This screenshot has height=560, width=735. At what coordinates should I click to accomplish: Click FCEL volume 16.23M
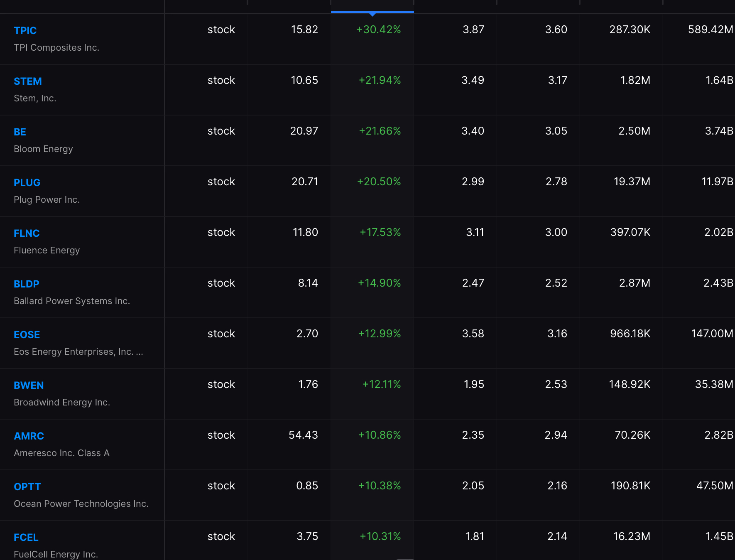coord(632,536)
